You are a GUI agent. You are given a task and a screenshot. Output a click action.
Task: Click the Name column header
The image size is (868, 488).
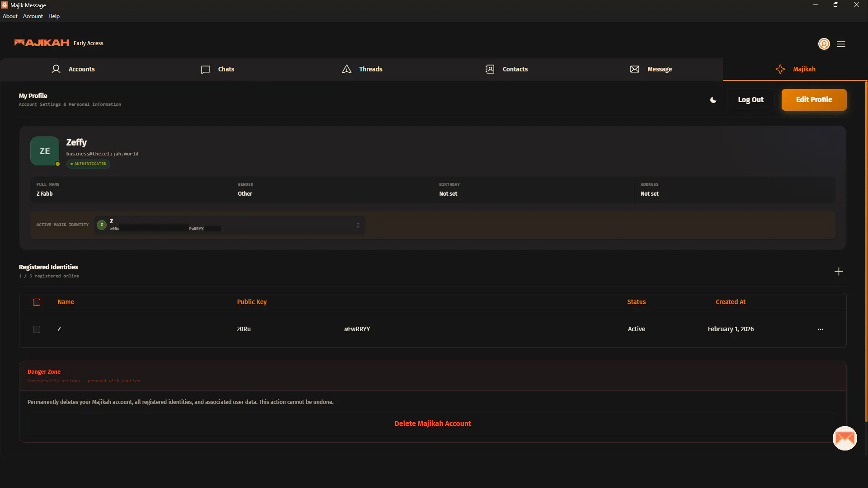[66, 302]
